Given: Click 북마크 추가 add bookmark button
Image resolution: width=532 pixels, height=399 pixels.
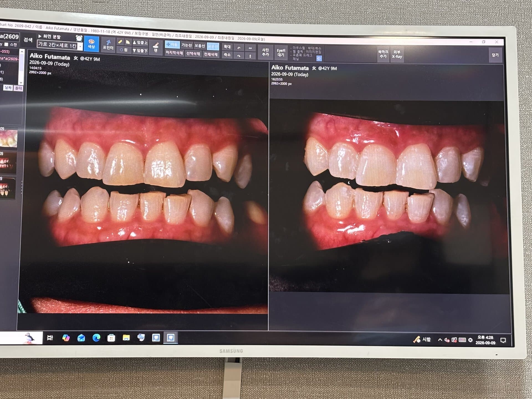Looking at the screenshot, I should pyautogui.click(x=383, y=54).
